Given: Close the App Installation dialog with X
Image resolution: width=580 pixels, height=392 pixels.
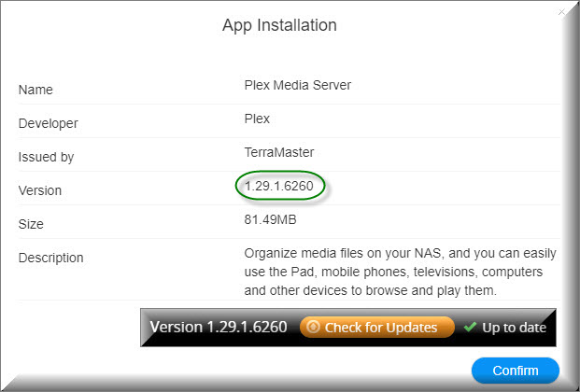Looking at the screenshot, I should (561, 12).
